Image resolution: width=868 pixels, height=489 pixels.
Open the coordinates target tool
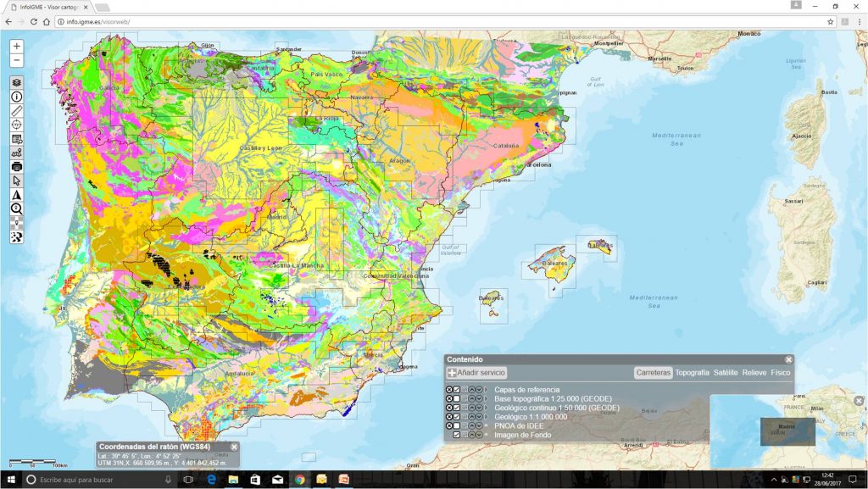click(x=17, y=125)
